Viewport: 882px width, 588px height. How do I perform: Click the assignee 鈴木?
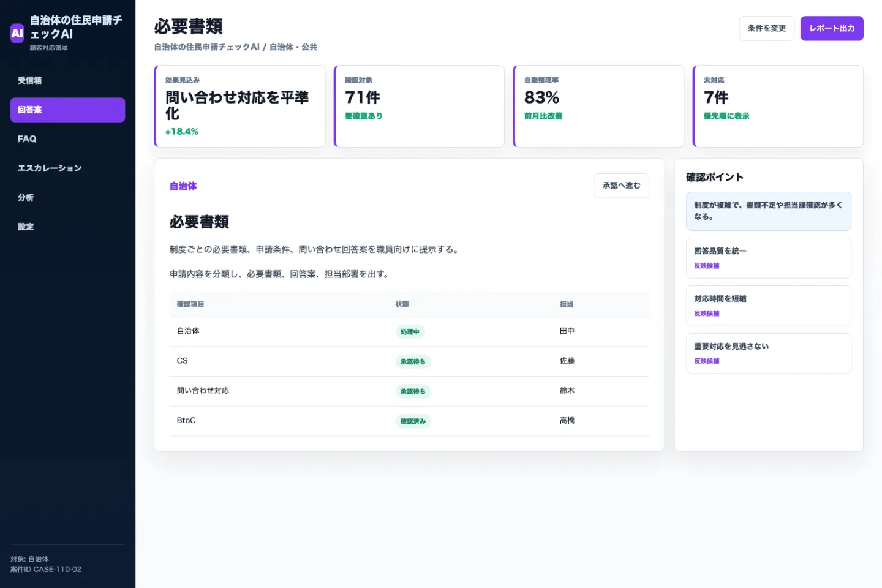(567, 391)
